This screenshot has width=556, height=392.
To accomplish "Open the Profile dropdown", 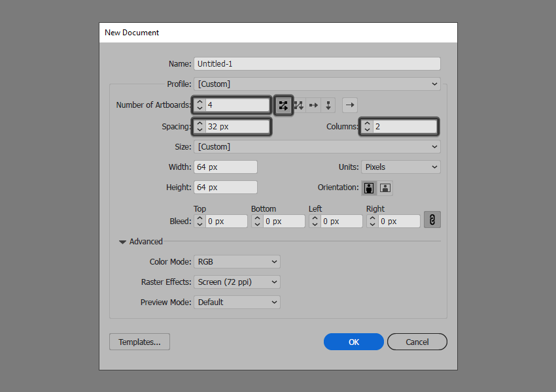I will coord(317,84).
